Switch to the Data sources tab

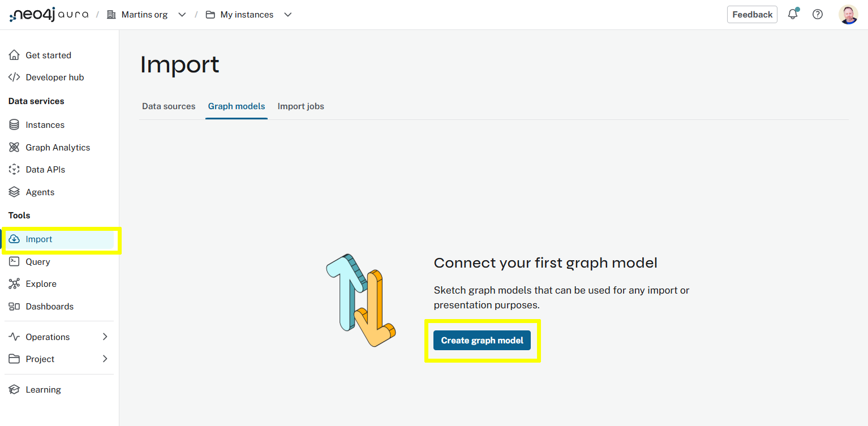(168, 106)
